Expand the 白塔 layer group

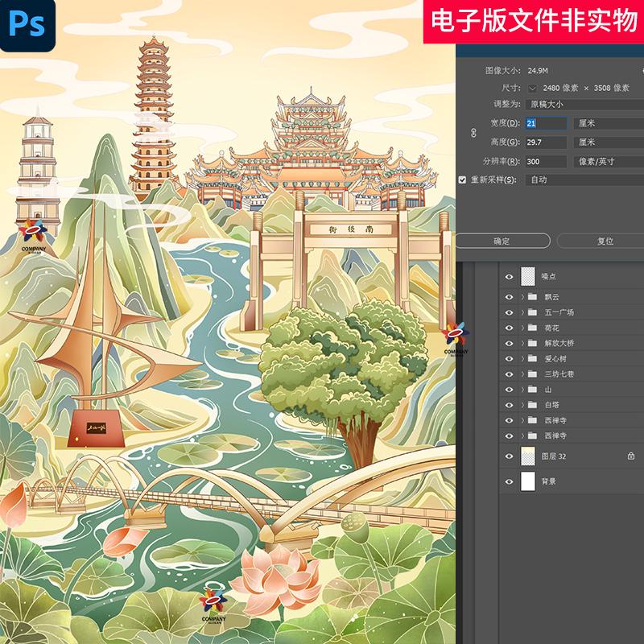click(x=522, y=405)
